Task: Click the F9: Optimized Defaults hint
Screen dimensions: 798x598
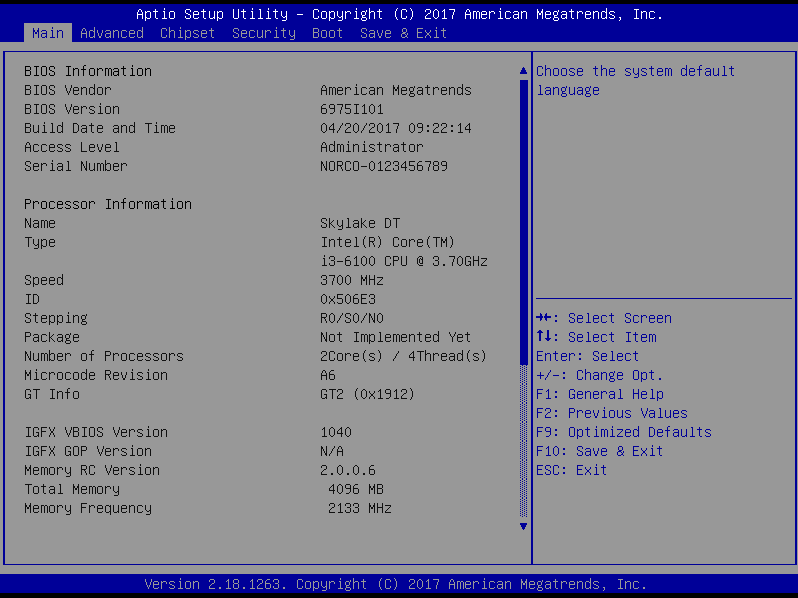Action: [623, 432]
